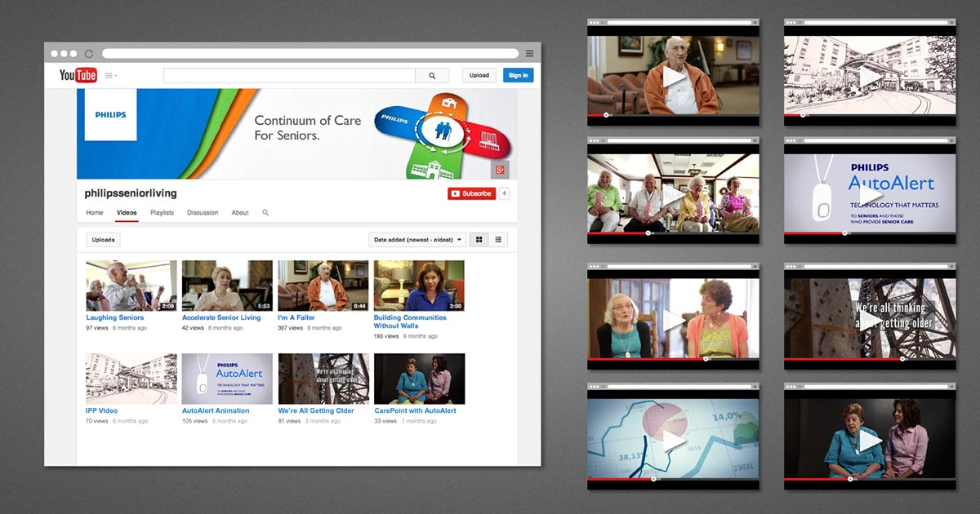This screenshot has height=514, width=980.
Task: Click the Building Communities Without Walls thumbnail
Action: tap(419, 286)
